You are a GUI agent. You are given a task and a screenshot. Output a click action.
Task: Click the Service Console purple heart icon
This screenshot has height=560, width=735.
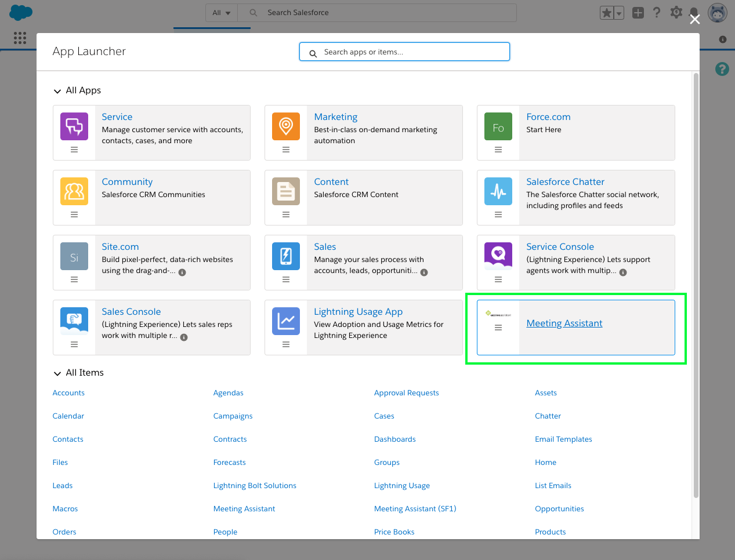point(498,256)
